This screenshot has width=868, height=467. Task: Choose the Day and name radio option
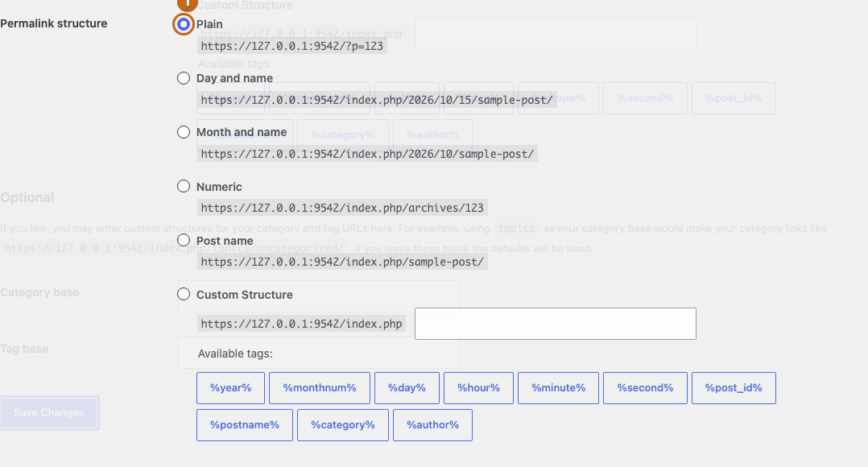coord(184,78)
